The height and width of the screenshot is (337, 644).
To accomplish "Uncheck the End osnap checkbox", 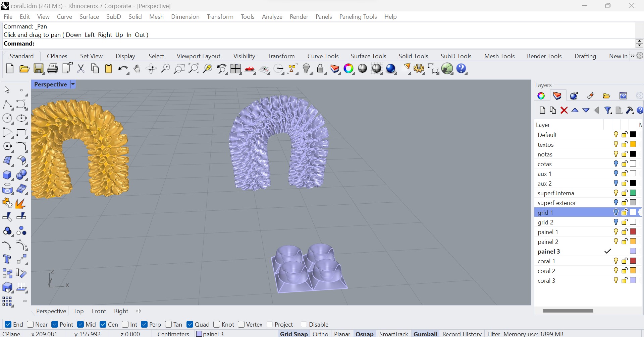I will pyautogui.click(x=8, y=324).
